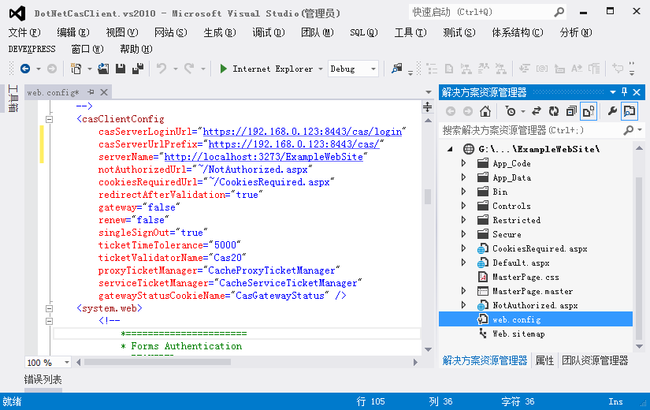
Task: Focus the Solution Explorer search field
Action: pyautogui.click(x=531, y=130)
